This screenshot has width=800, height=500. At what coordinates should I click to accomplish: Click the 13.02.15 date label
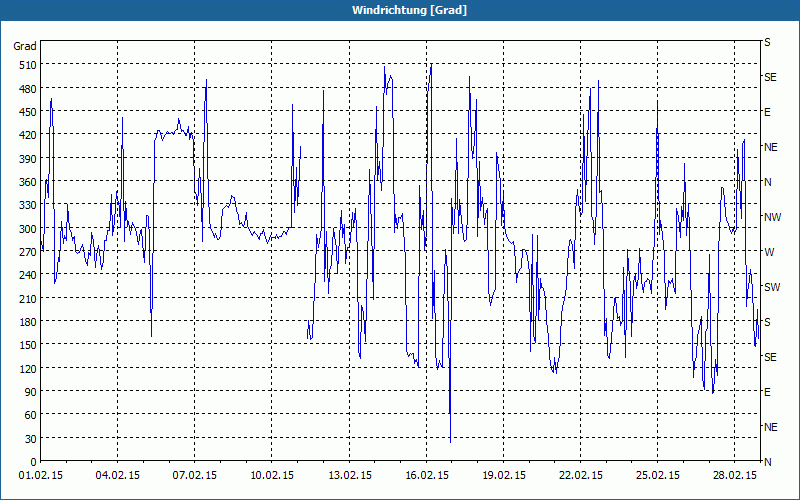(x=349, y=476)
